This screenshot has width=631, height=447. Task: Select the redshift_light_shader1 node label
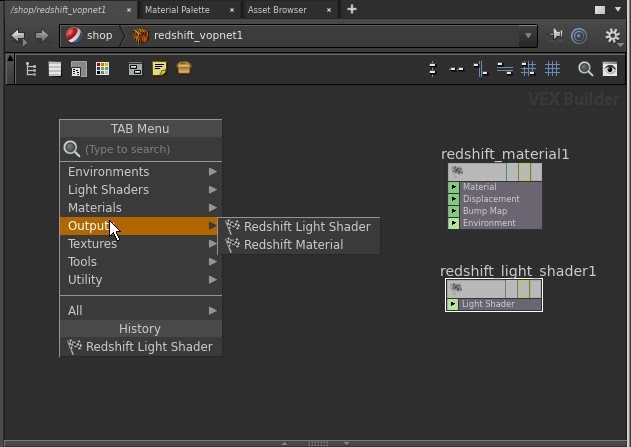coord(518,271)
